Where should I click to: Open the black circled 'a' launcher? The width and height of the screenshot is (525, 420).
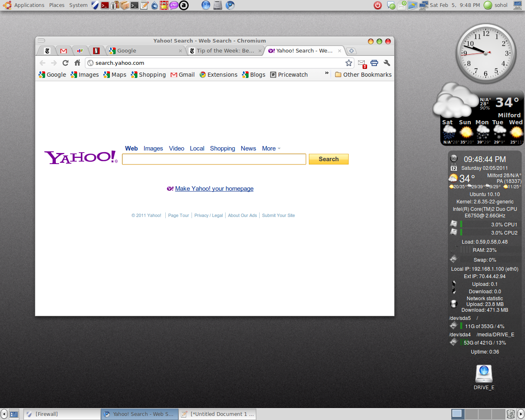(184, 5)
